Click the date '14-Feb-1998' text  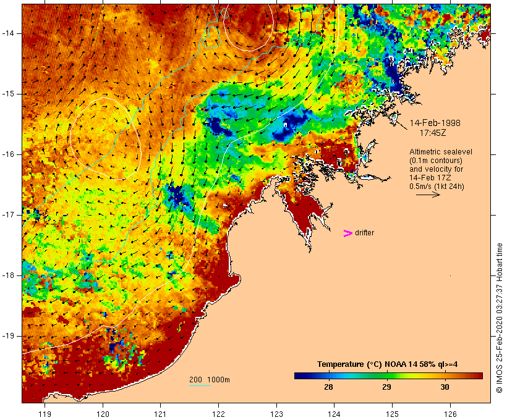pyautogui.click(x=435, y=123)
